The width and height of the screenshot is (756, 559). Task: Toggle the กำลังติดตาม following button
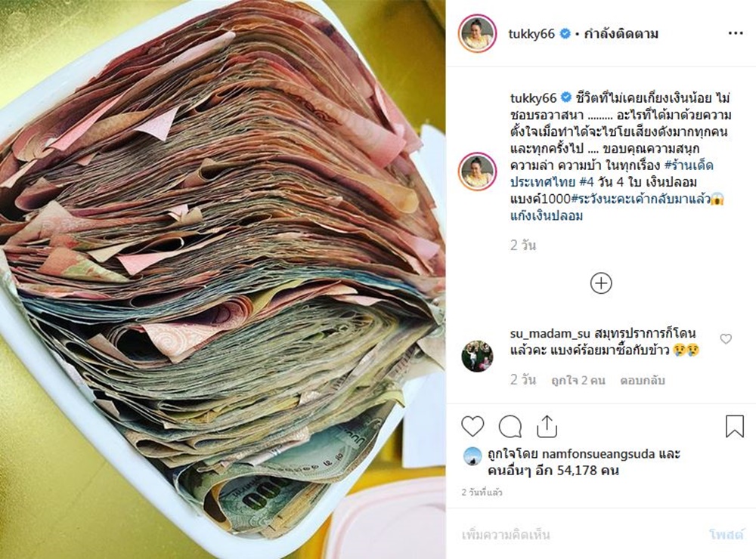pyautogui.click(x=621, y=34)
